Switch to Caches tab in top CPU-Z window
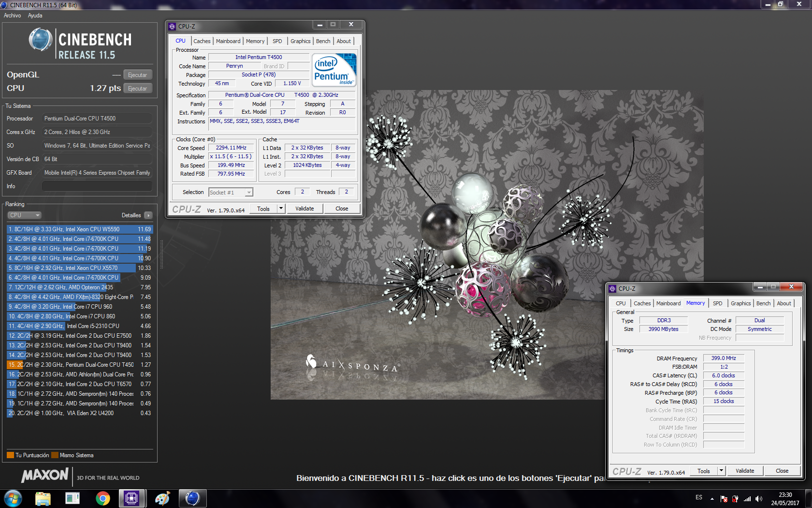Viewport: 812px width, 508px height. tap(202, 41)
